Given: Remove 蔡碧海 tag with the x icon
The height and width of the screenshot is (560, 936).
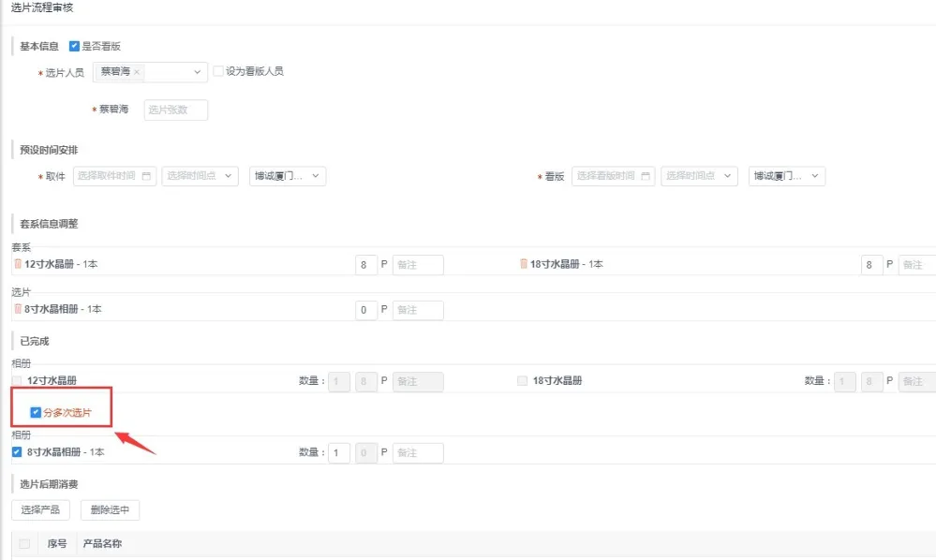Looking at the screenshot, I should tap(137, 72).
